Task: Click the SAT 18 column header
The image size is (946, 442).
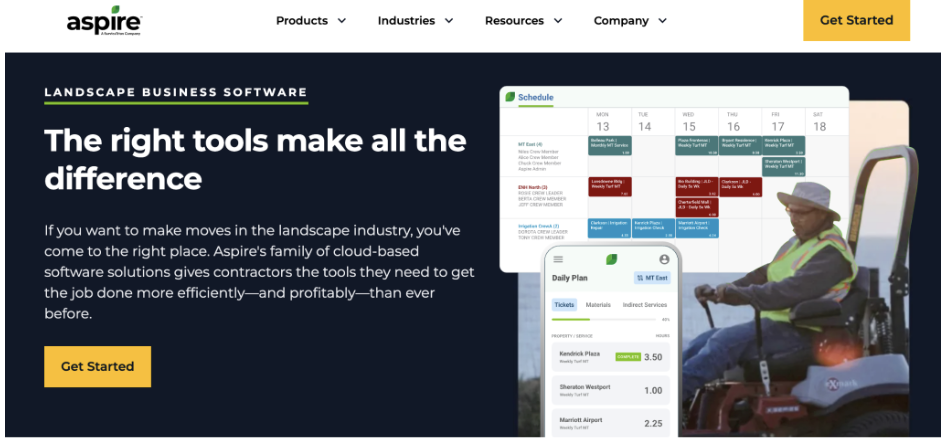Action: point(819,122)
